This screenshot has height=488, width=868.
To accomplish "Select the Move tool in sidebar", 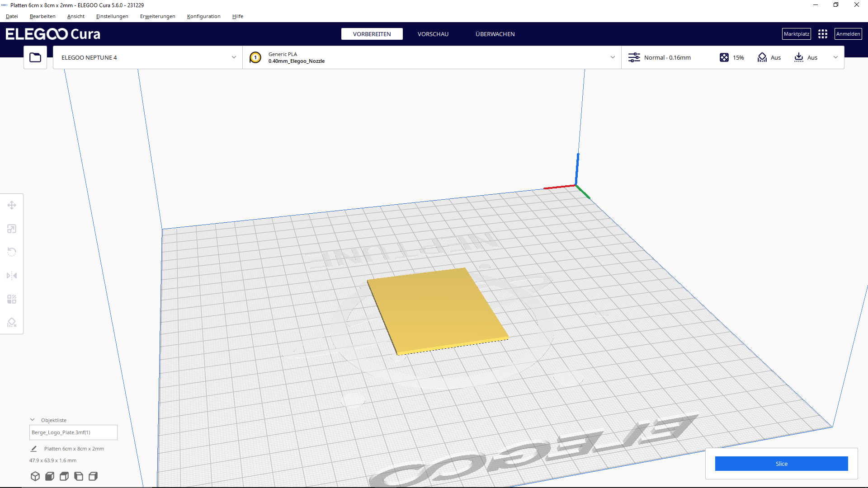I will (12, 205).
